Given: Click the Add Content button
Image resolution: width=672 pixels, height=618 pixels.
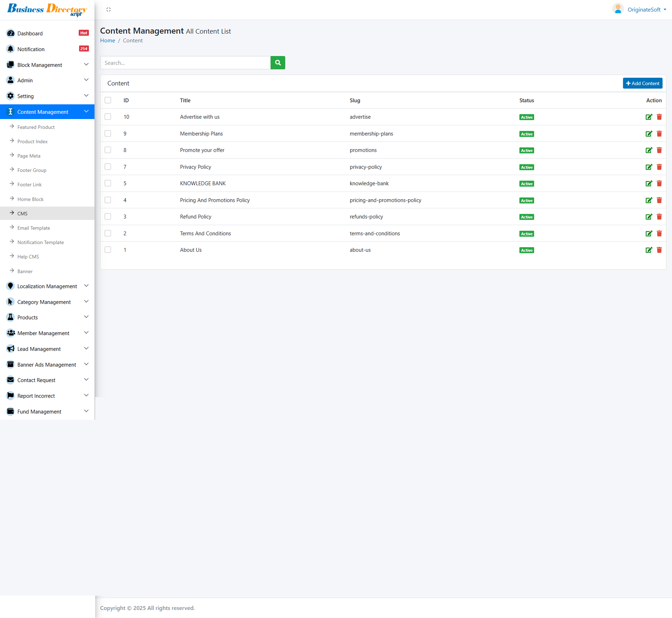Looking at the screenshot, I should pyautogui.click(x=642, y=83).
